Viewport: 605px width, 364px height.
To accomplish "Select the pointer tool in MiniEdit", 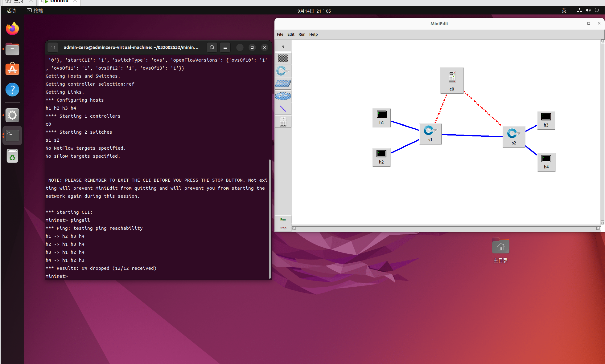I will (x=283, y=47).
